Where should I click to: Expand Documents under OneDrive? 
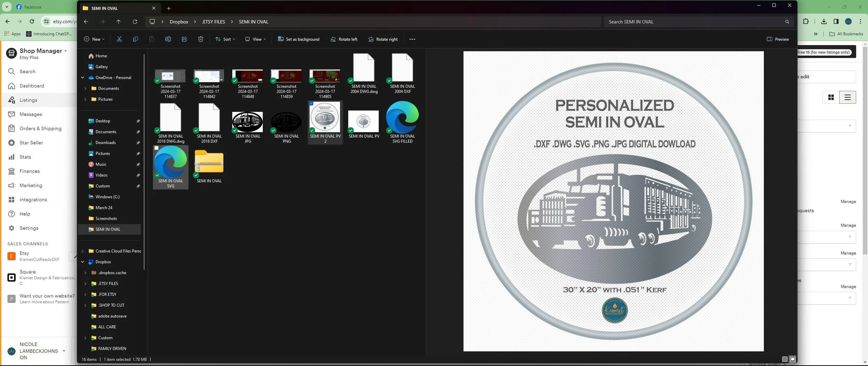click(x=85, y=88)
